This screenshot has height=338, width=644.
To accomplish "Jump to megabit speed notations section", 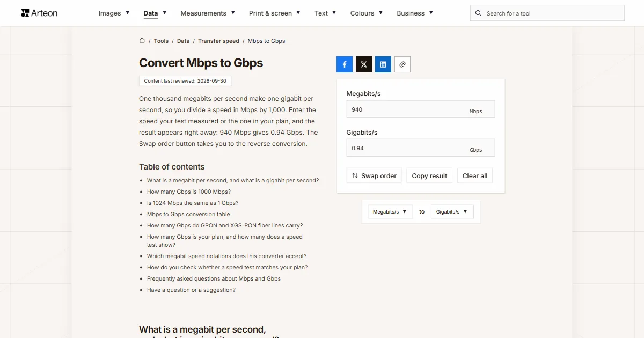I will click(227, 256).
